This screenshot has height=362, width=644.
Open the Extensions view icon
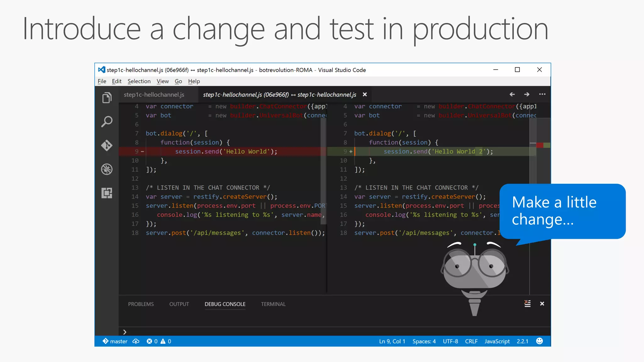click(x=107, y=193)
